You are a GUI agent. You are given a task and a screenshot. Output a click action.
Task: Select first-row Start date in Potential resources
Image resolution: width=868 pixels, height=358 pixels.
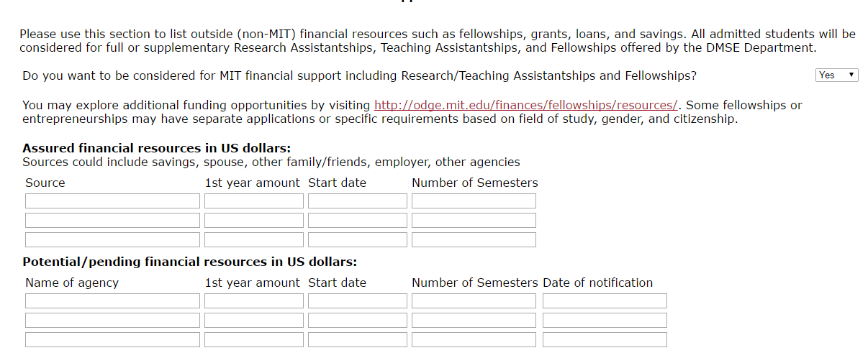[x=358, y=301]
